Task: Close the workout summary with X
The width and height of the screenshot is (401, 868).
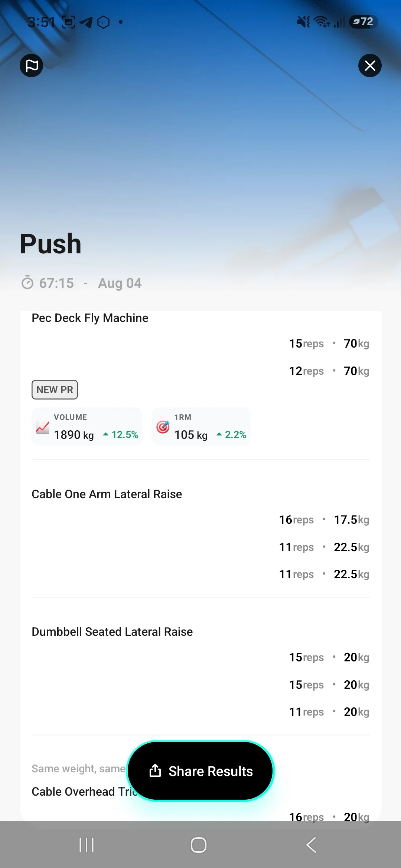Action: [370, 66]
